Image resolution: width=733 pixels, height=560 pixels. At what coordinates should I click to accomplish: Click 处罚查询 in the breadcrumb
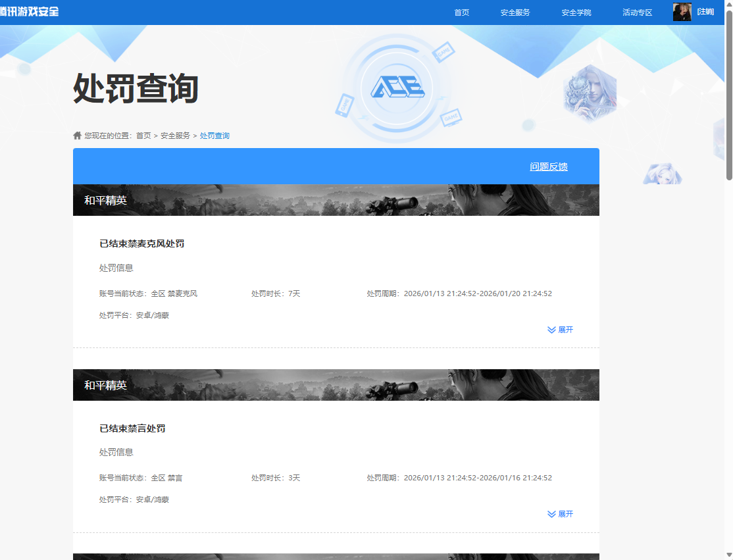215,136
